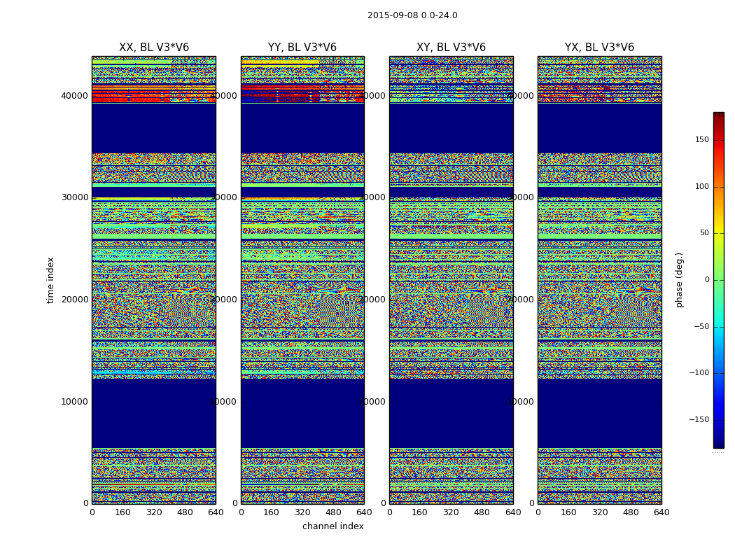Screen dimensions: 735x560
Task: Click the colorbar tick label −100
Action: [699, 373]
